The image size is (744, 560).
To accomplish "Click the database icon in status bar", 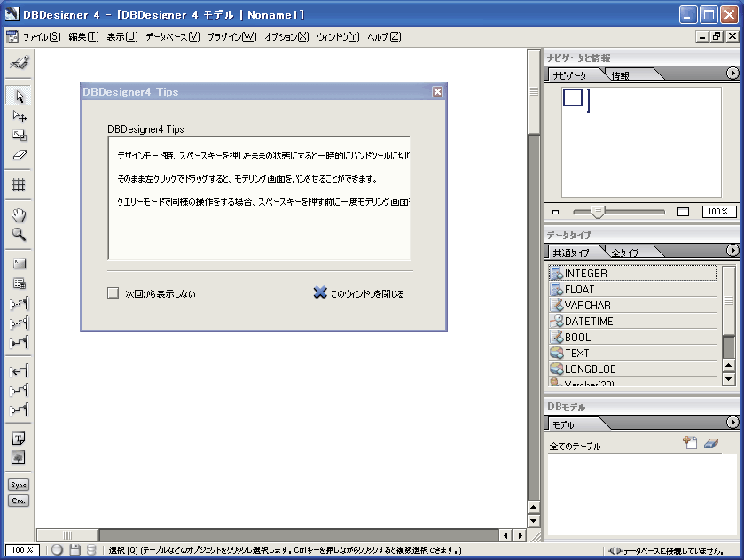I will coord(91,550).
